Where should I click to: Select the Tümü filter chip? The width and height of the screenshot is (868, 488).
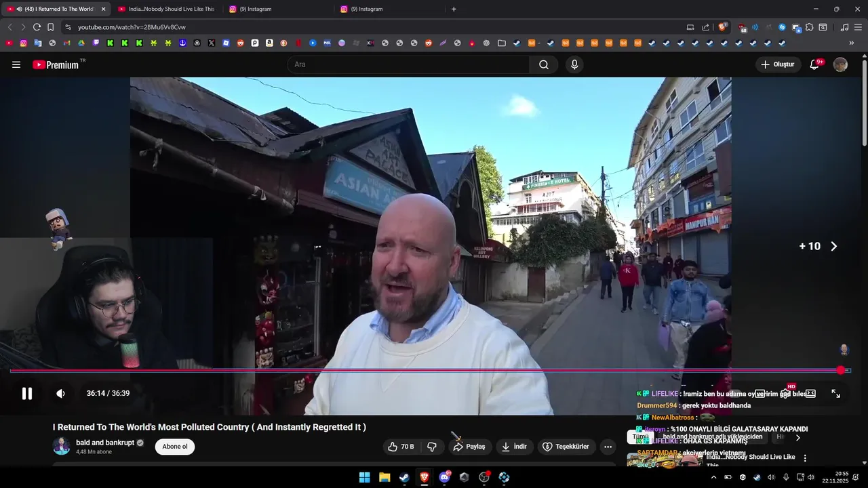point(640,437)
